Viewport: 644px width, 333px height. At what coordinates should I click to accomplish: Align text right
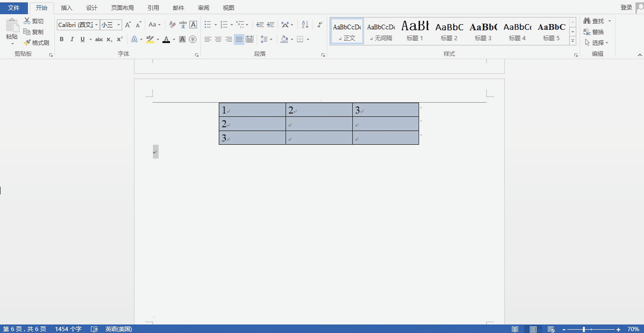coord(229,39)
